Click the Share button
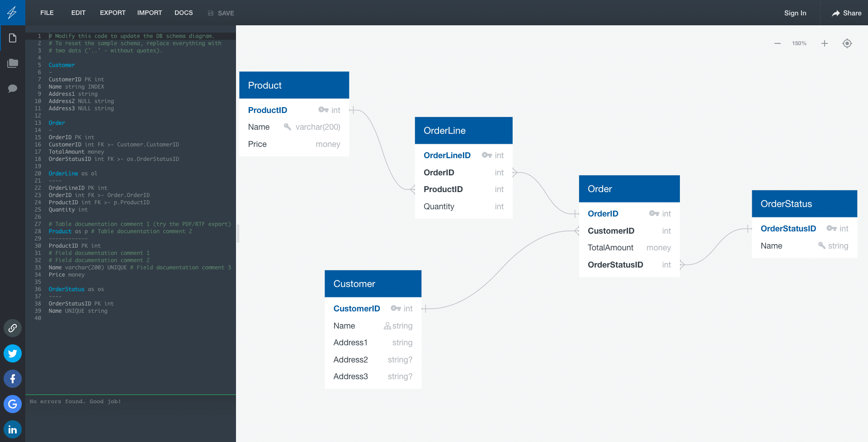 (846, 13)
